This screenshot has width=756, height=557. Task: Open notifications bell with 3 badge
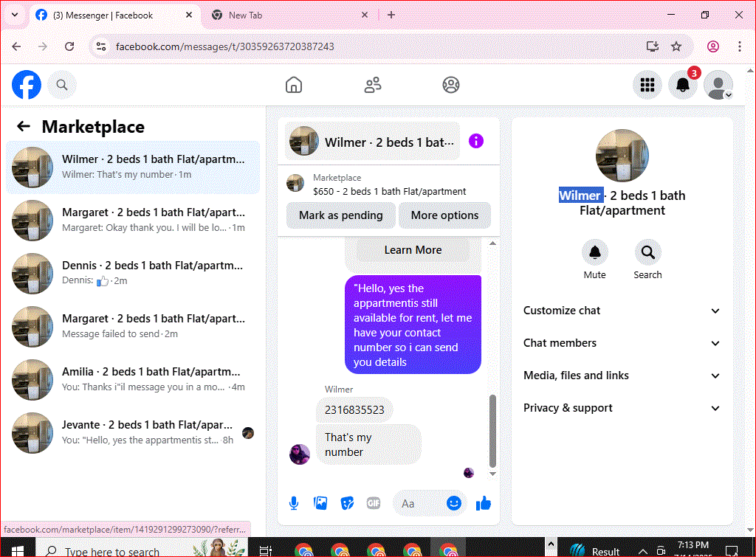[683, 85]
